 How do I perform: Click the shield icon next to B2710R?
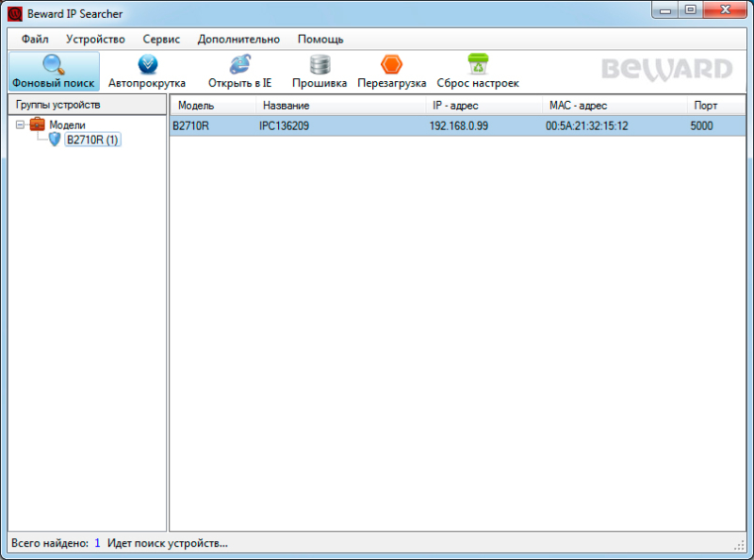55,140
